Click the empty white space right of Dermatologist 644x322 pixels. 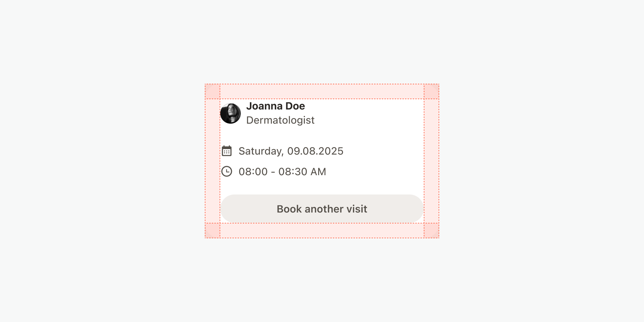[x=370, y=120]
